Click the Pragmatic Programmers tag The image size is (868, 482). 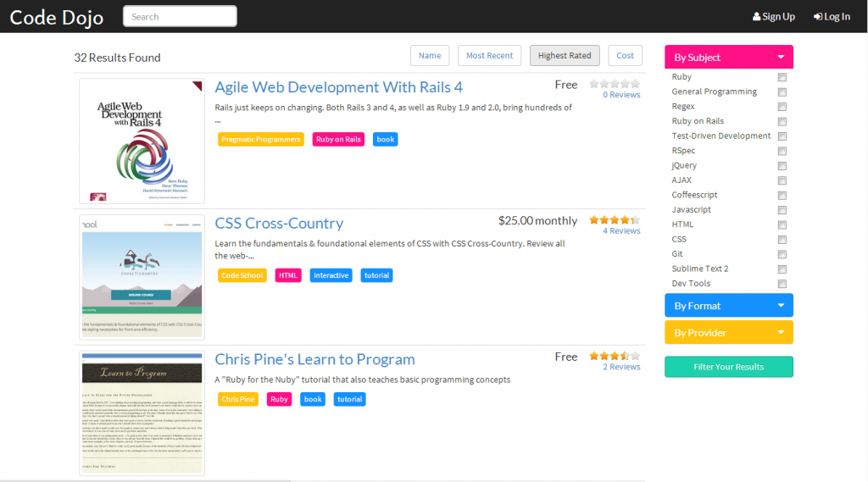pos(261,140)
